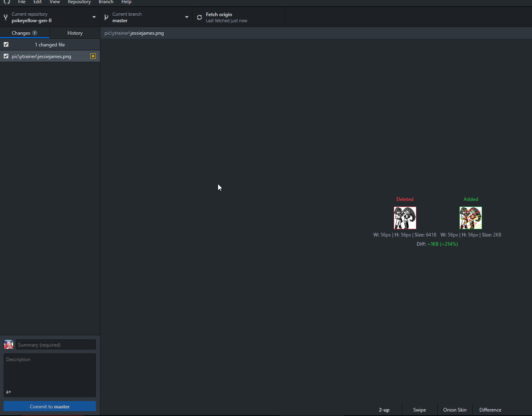Switch to Swipe image comparison

click(x=419, y=410)
